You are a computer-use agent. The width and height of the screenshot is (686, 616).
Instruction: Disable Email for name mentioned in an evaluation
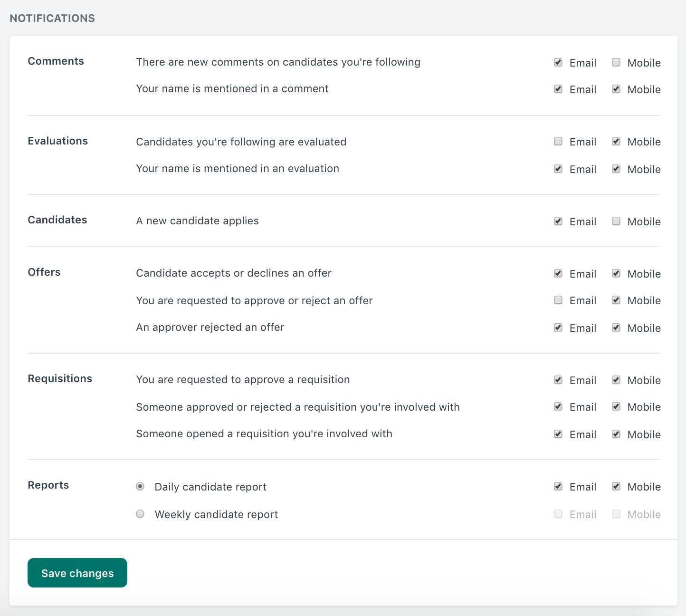point(558,169)
